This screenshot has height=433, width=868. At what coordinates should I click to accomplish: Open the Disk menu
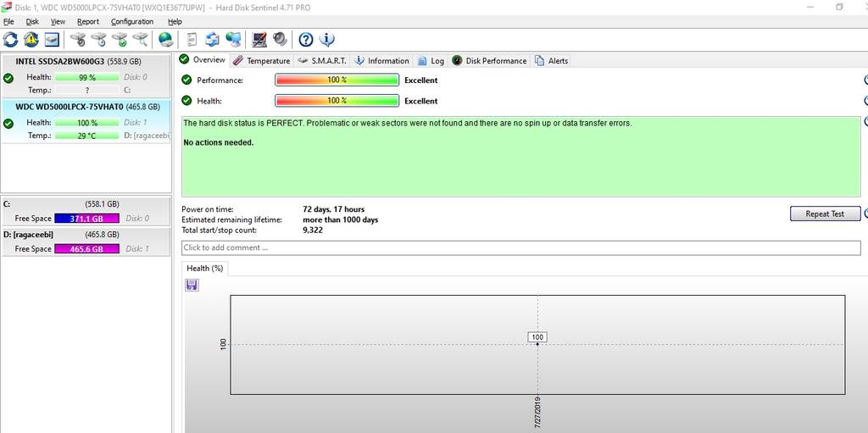pos(32,21)
